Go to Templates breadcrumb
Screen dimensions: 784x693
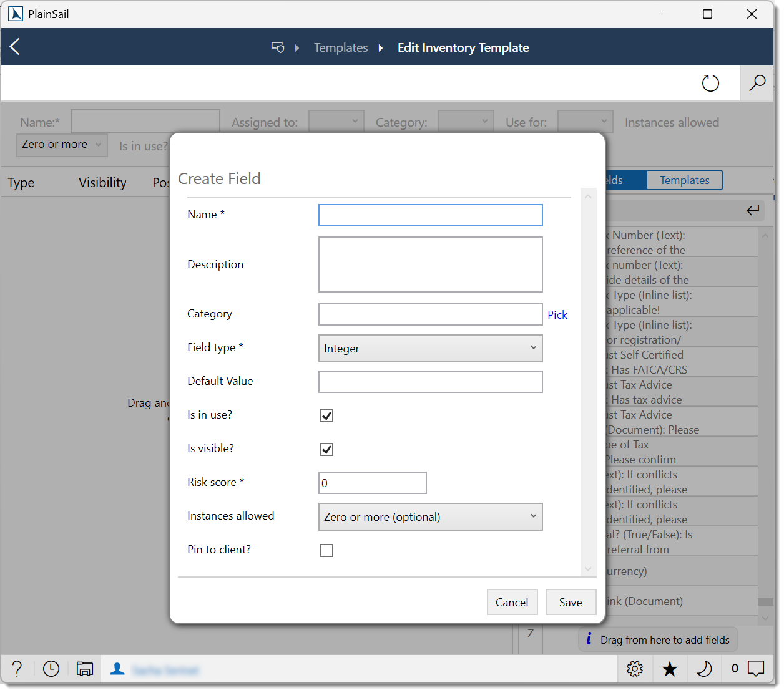(x=341, y=48)
